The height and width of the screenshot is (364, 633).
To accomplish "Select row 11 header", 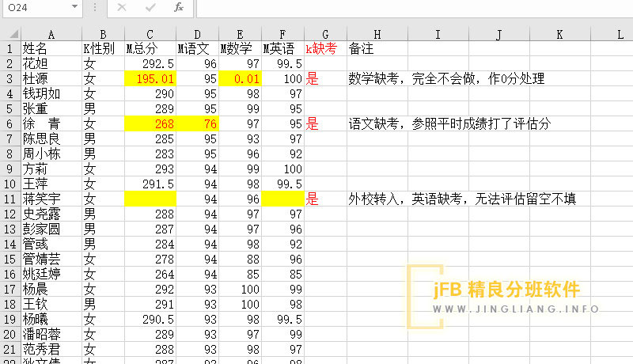I will pos(10,199).
